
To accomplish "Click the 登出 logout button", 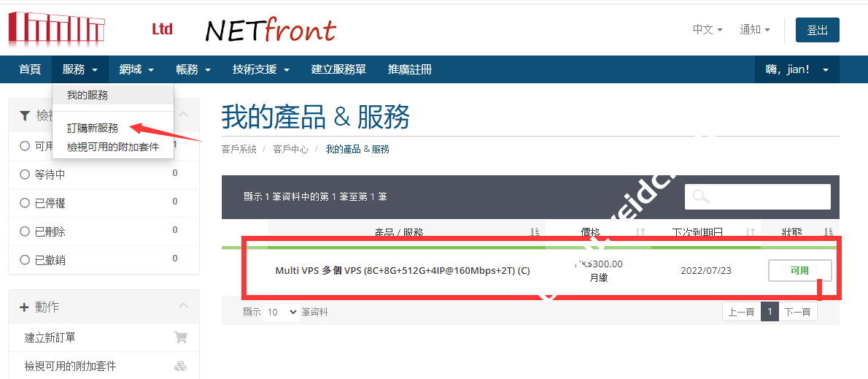I will click(817, 30).
